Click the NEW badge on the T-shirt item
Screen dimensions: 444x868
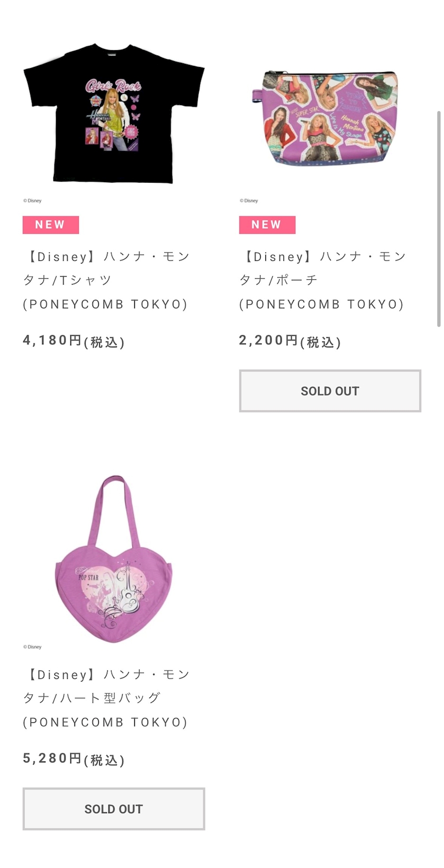tap(51, 225)
